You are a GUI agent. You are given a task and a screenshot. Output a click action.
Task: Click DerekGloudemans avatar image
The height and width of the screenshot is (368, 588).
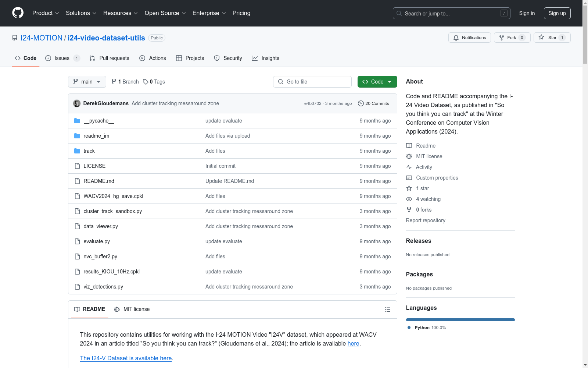77,103
